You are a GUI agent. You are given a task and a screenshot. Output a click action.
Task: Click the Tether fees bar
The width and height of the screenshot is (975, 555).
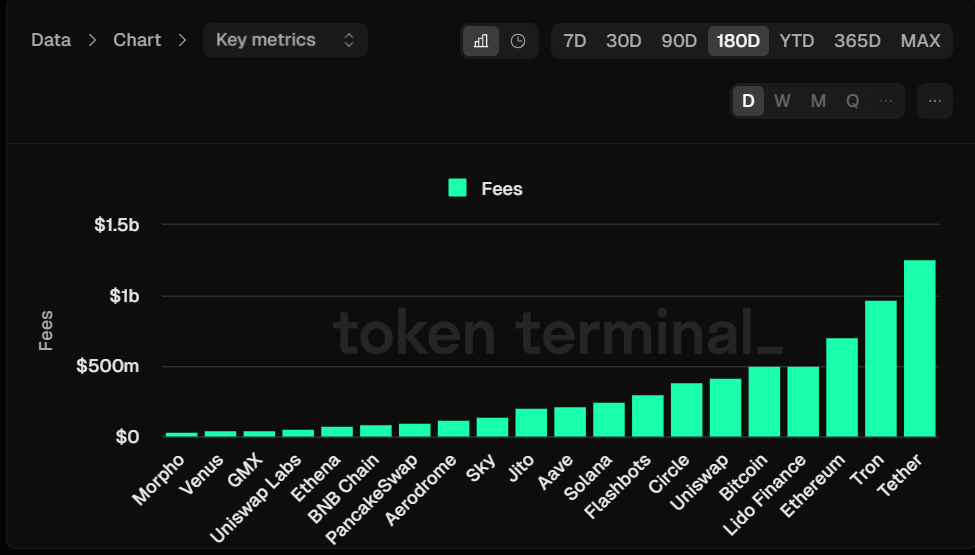click(919, 348)
